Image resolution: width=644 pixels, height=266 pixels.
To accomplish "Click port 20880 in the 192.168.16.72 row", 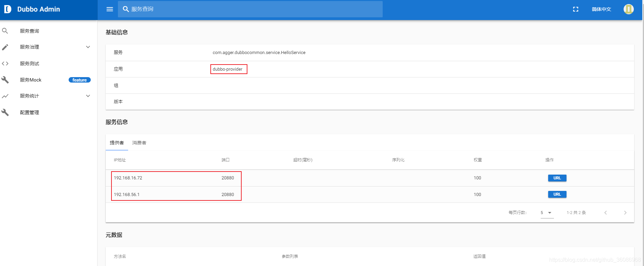I will [228, 178].
